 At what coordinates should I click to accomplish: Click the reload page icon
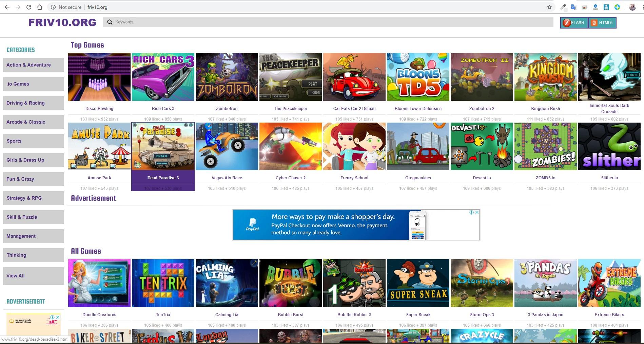coord(28,7)
